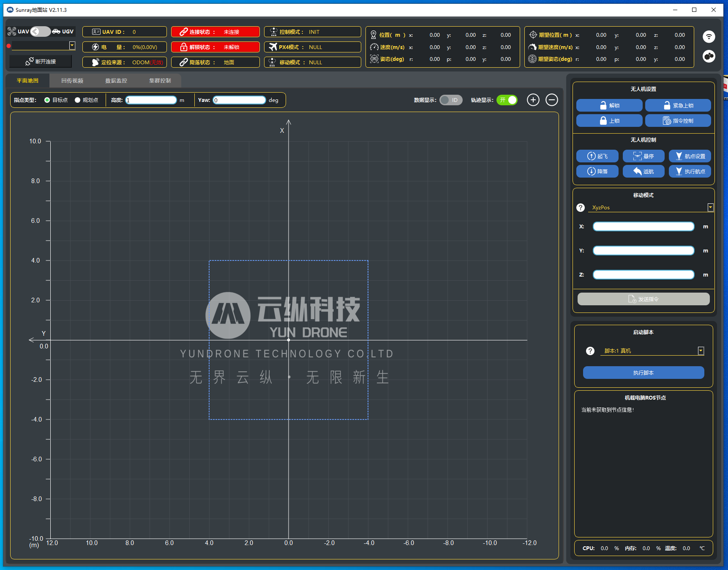
Task: Click the 定位来源 satellite icon
Action: coord(95,62)
